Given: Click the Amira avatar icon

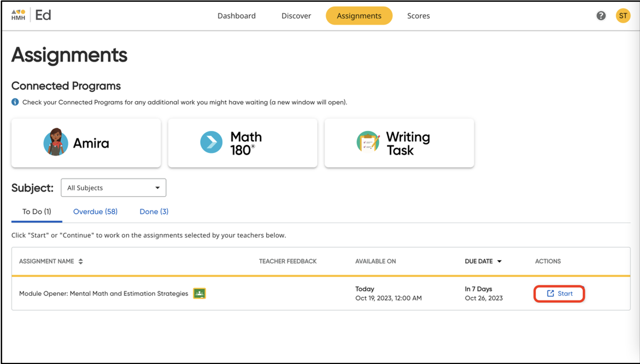Looking at the screenshot, I should pyautogui.click(x=56, y=142).
